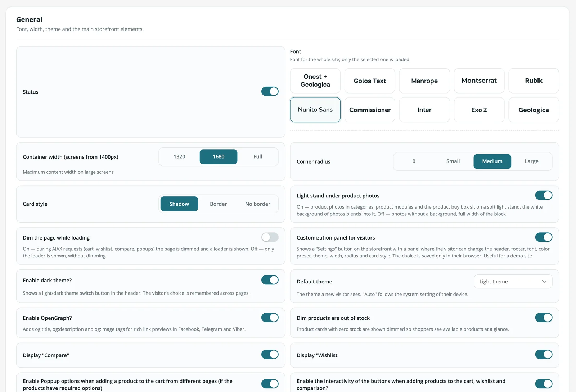Choose Border card style
The width and height of the screenshot is (576, 392).
pyautogui.click(x=219, y=204)
